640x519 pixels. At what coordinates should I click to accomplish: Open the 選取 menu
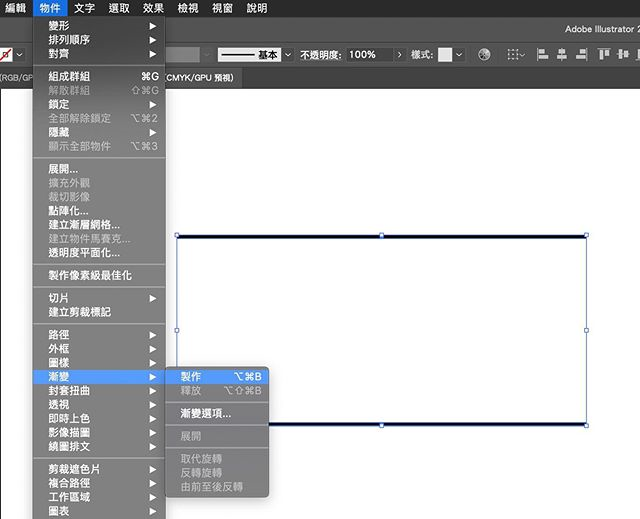119,8
